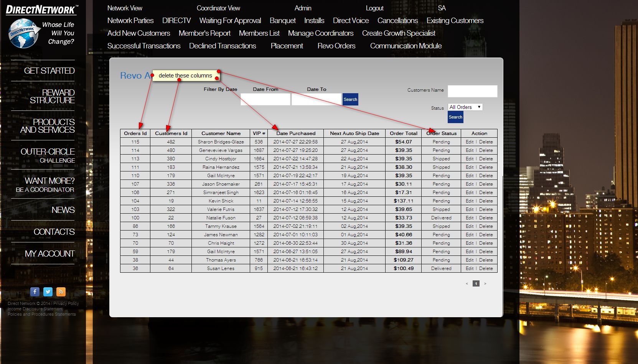Open the Income Disclosure Statement link
Image resolution: width=638 pixels, height=364 pixels.
click(35, 309)
